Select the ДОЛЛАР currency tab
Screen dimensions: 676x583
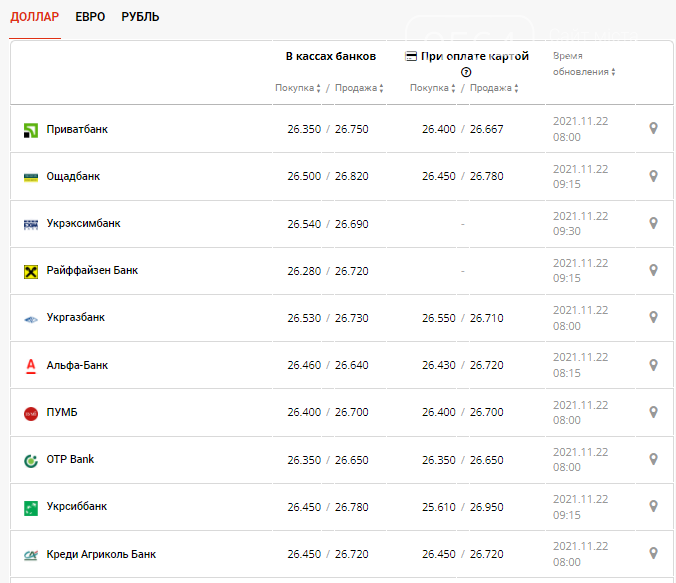click(34, 17)
